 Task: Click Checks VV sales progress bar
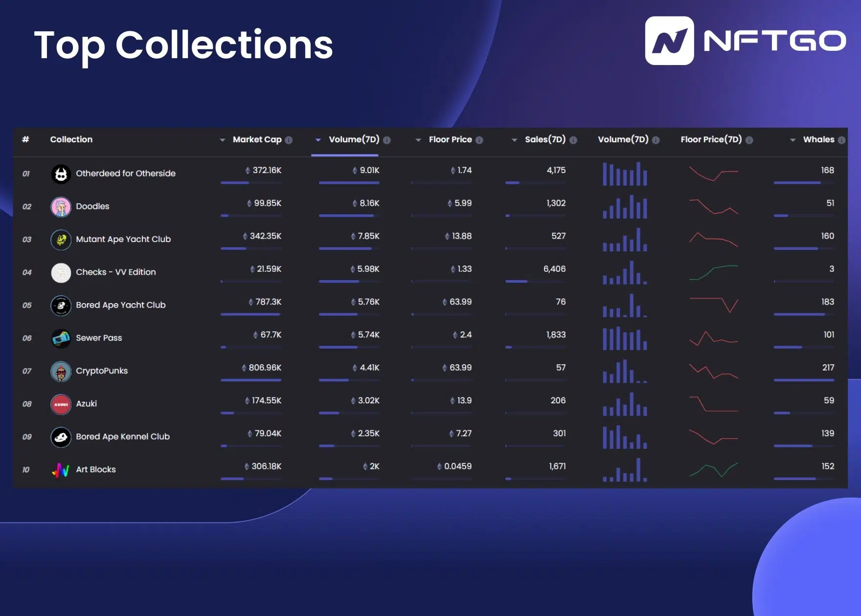[x=536, y=282]
